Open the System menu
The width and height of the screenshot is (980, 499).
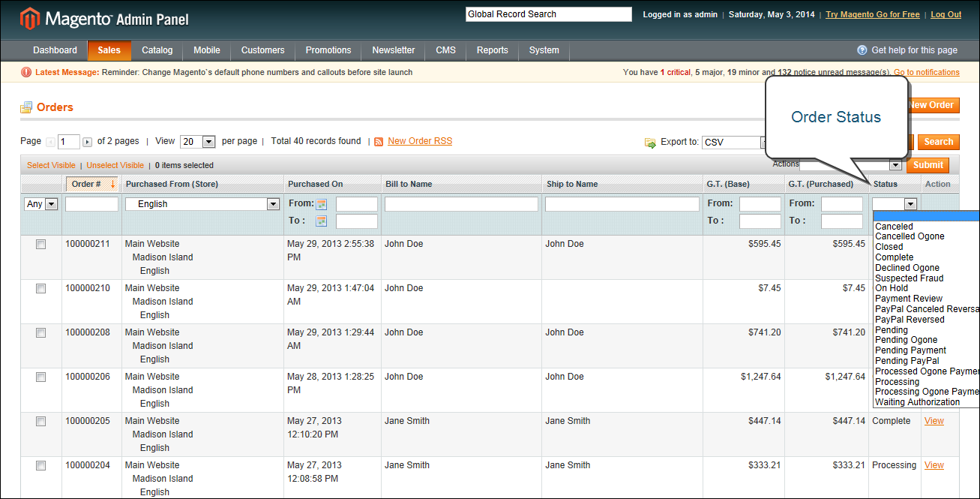click(544, 50)
